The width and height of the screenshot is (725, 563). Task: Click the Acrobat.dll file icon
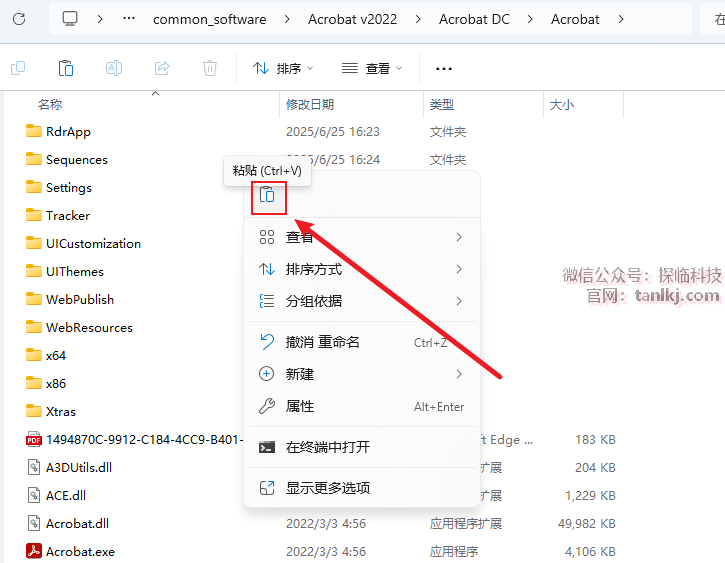[33, 523]
